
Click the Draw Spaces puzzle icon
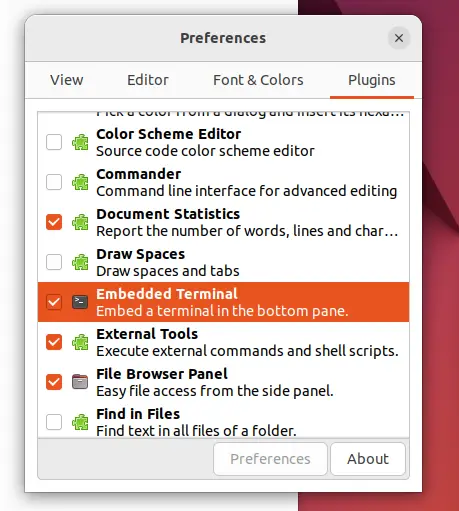(x=80, y=262)
